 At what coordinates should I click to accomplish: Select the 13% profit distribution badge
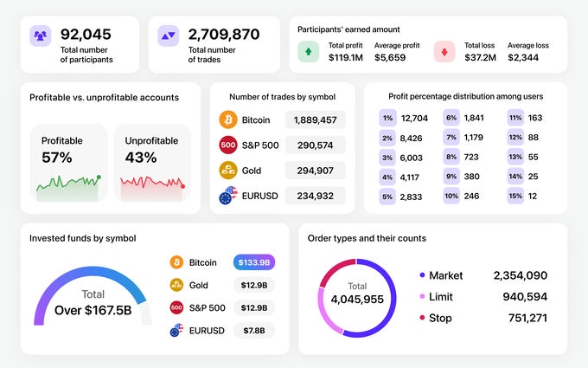pos(515,157)
